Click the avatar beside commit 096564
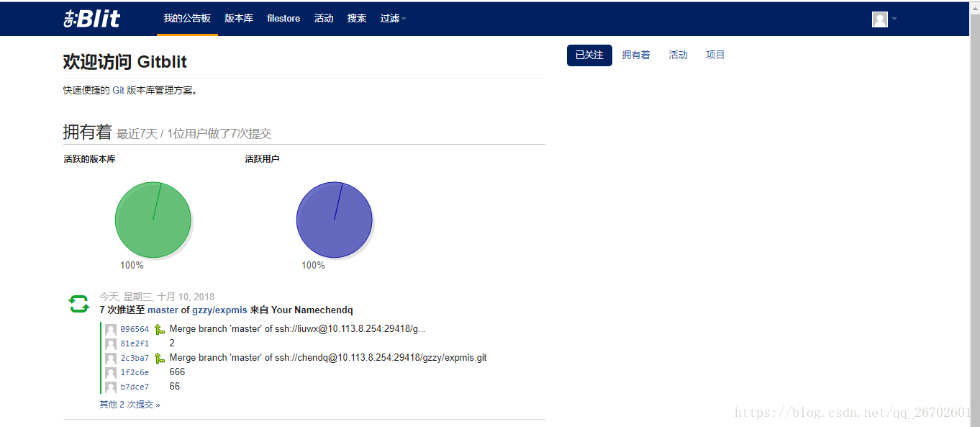The height and width of the screenshot is (427, 980). point(111,330)
